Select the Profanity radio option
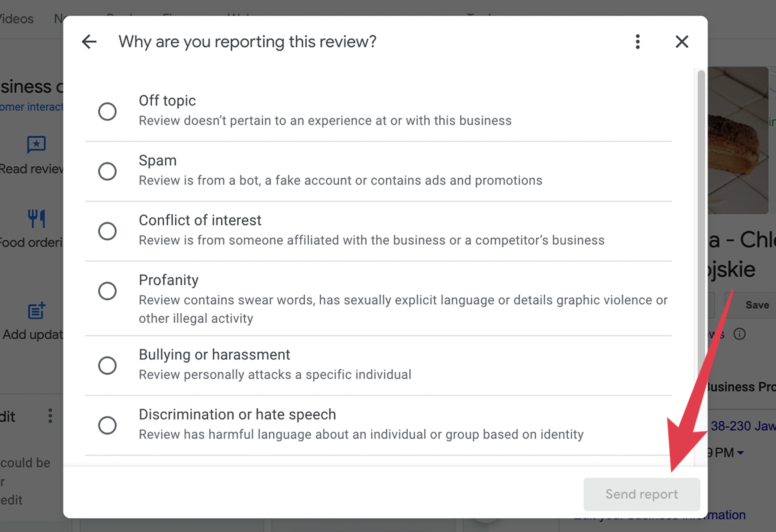Viewport: 776px width, 532px height. (107, 291)
